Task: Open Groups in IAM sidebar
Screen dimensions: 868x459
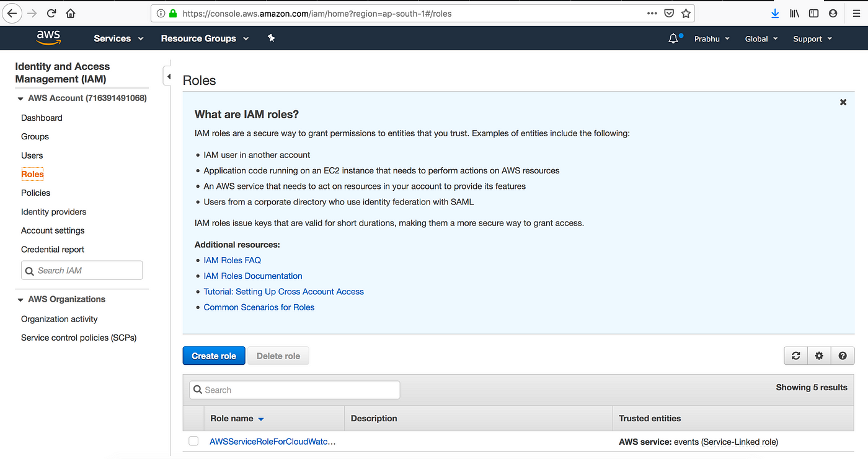Action: click(x=35, y=136)
